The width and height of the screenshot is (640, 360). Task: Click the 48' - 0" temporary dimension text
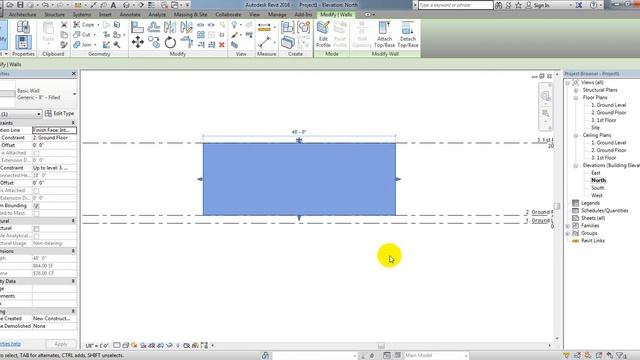point(299,132)
